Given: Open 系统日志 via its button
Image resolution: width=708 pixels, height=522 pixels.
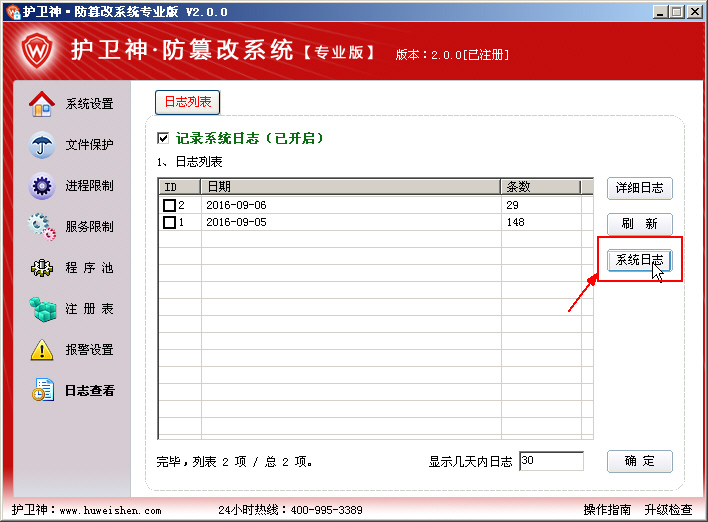Looking at the screenshot, I should click(x=639, y=260).
